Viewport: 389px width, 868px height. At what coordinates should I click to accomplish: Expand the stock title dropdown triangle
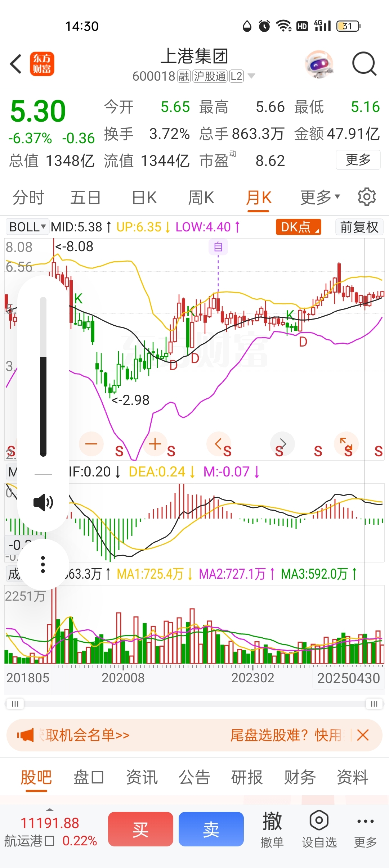coord(251,76)
